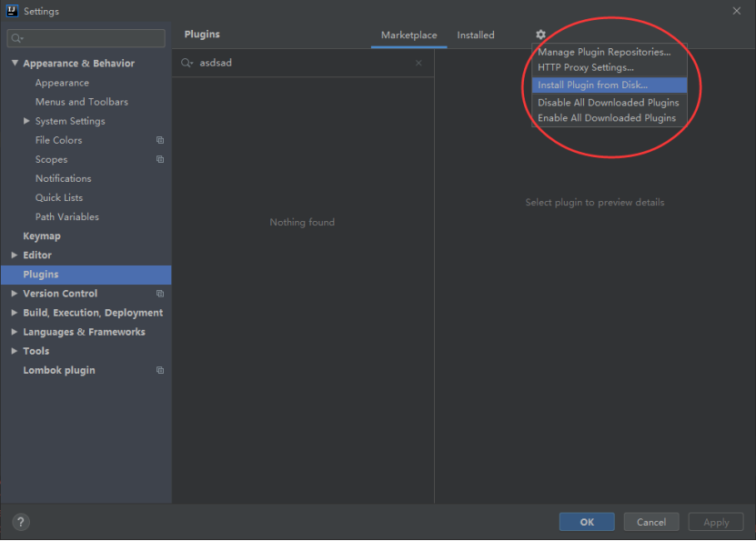
Task: Switch to the Installed tab
Action: 476,35
